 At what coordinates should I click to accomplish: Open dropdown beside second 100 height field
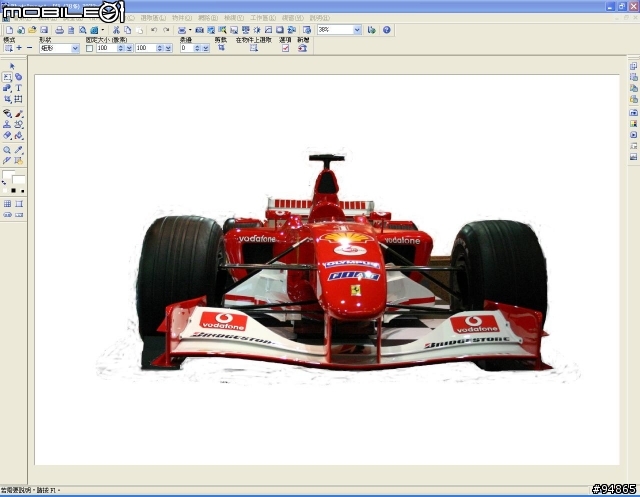168,48
